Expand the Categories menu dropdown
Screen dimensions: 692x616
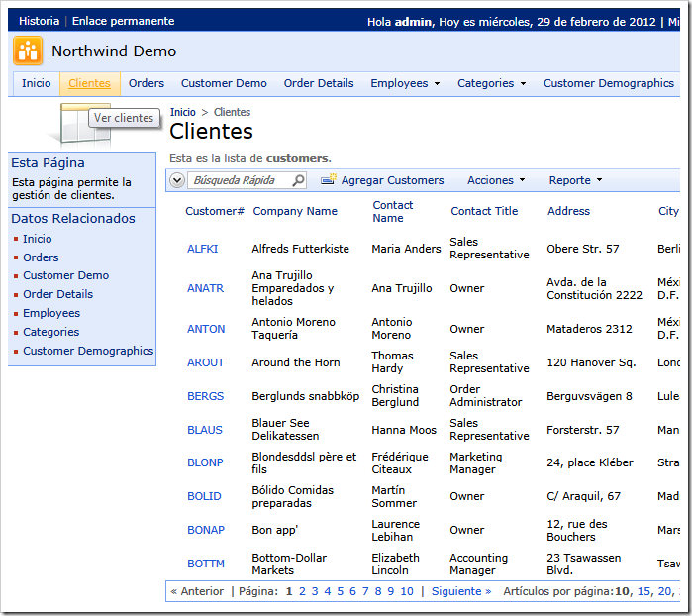523,83
